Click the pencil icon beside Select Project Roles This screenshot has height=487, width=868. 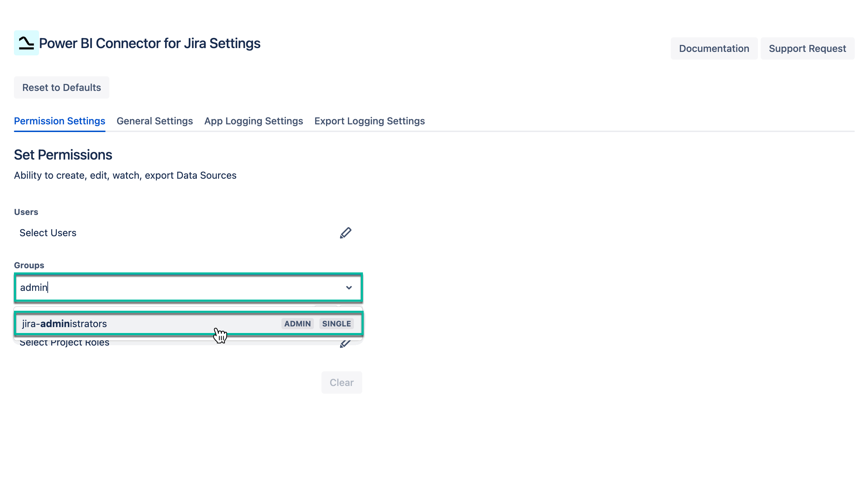click(x=344, y=343)
